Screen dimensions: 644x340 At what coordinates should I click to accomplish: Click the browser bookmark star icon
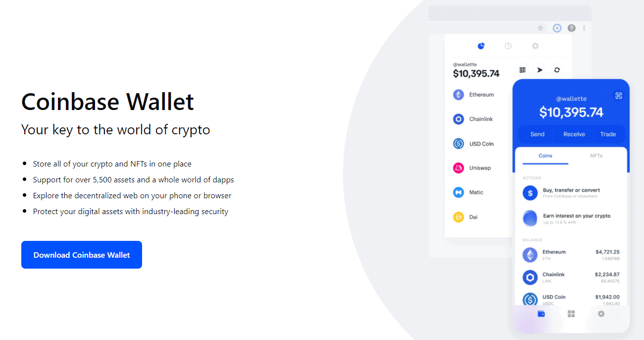click(541, 28)
